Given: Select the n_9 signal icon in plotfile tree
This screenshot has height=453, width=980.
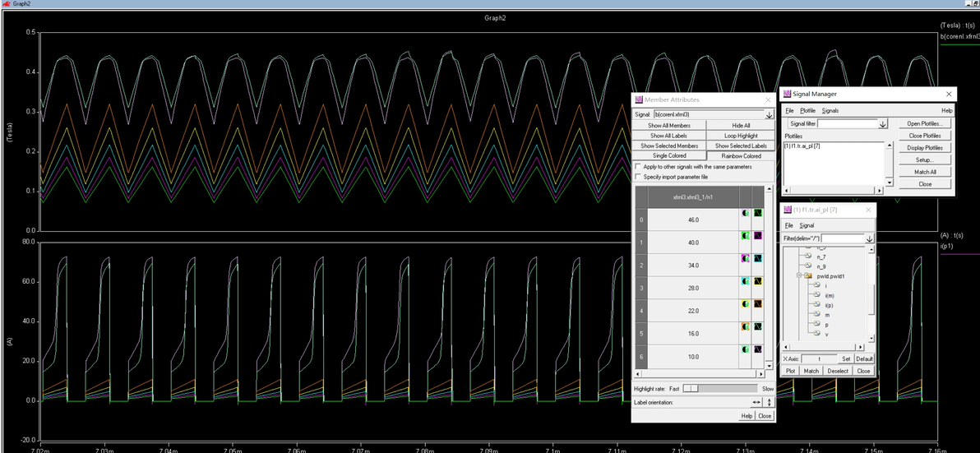Looking at the screenshot, I should (x=807, y=266).
